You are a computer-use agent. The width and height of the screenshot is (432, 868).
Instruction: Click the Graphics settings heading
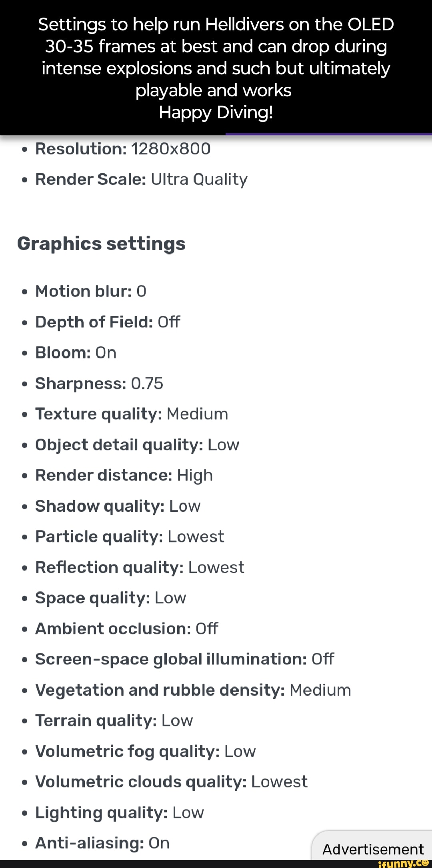click(101, 244)
